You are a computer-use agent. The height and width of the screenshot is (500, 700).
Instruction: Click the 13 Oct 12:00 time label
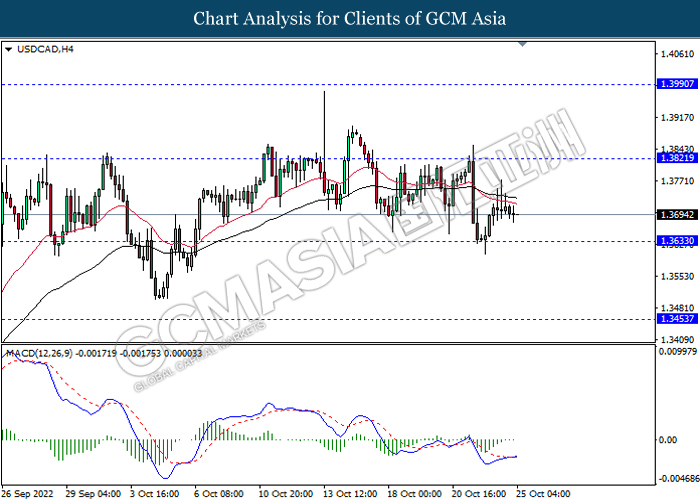pos(350,494)
